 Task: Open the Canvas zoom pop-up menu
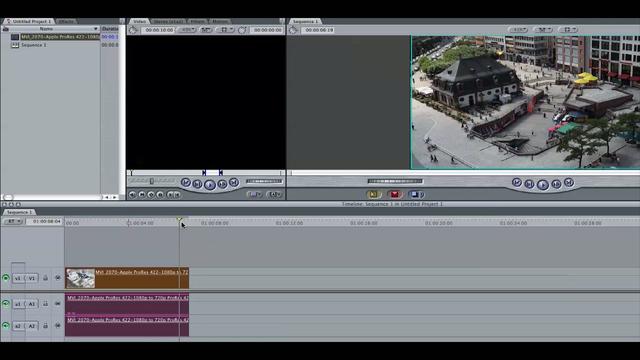pyautogui.click(x=518, y=30)
